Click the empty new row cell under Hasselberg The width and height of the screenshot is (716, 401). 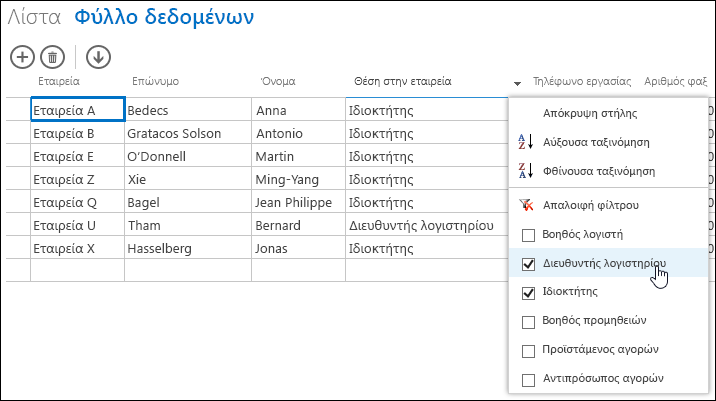(x=188, y=270)
